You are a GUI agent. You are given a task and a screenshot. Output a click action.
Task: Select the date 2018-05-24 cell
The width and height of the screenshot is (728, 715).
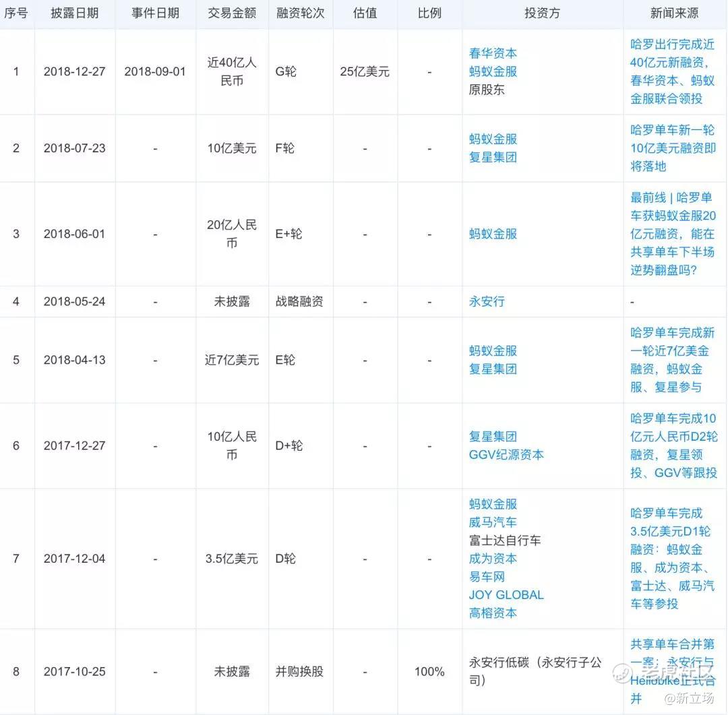(75, 301)
